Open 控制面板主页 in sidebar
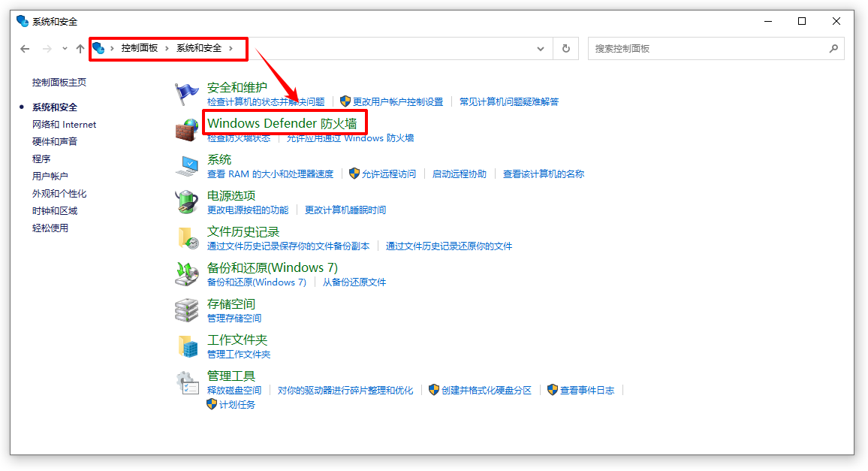The height and width of the screenshot is (471, 868). 59,83
